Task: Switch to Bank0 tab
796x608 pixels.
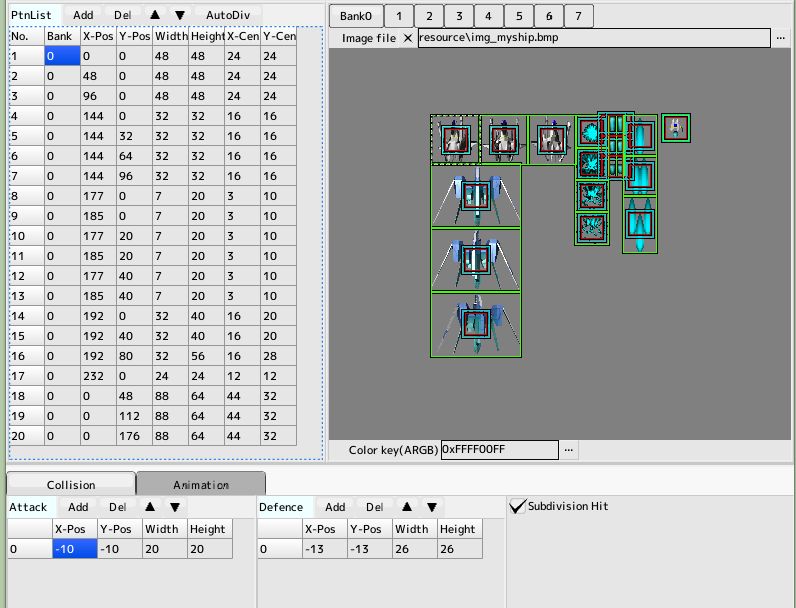Action: click(x=356, y=16)
